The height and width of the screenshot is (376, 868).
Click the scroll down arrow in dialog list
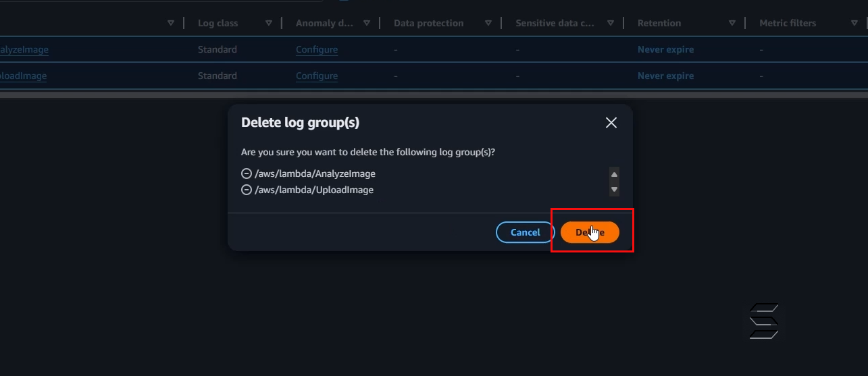pyautogui.click(x=614, y=190)
